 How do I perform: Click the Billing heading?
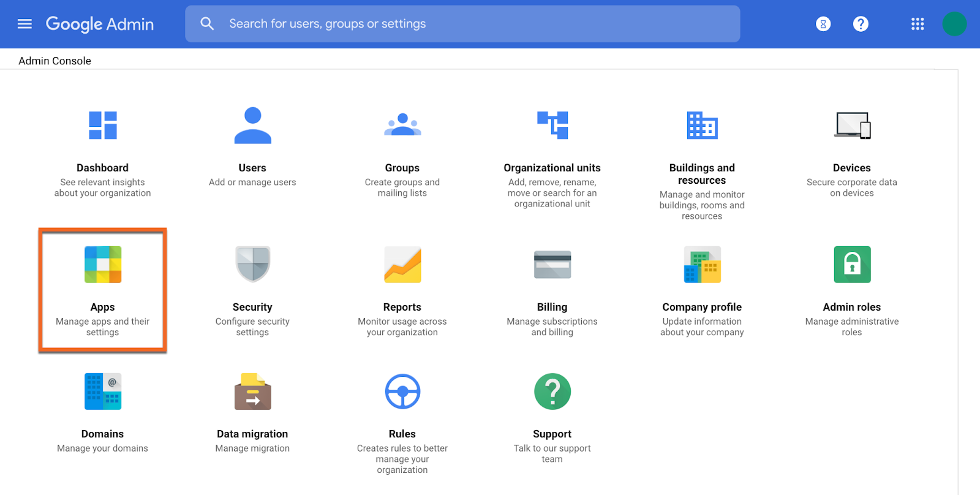(552, 307)
